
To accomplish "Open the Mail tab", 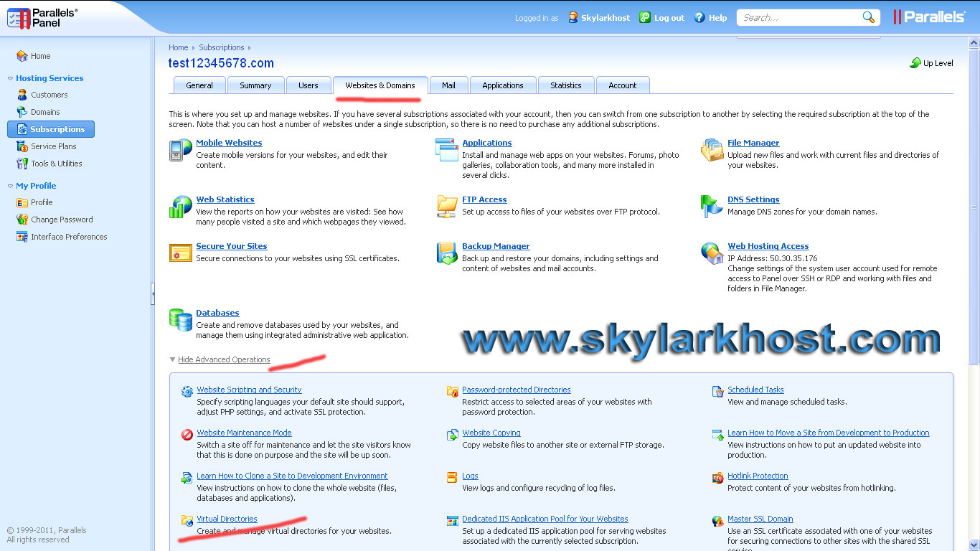I will [448, 85].
